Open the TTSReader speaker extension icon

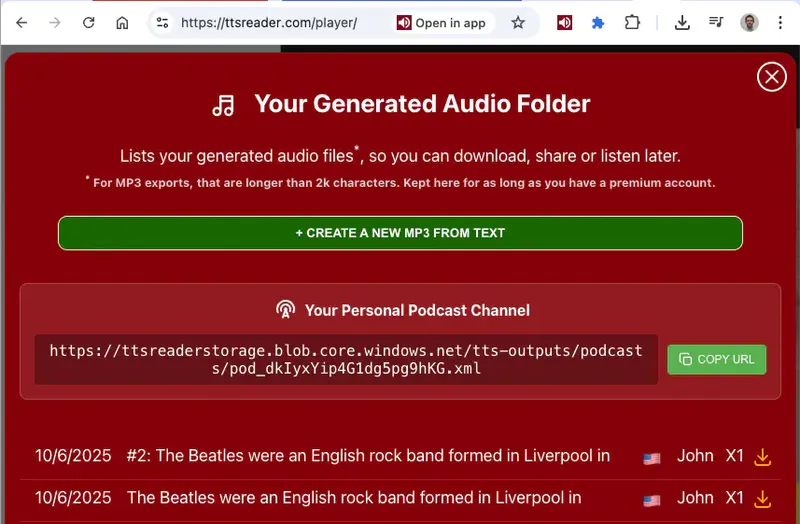(564, 22)
